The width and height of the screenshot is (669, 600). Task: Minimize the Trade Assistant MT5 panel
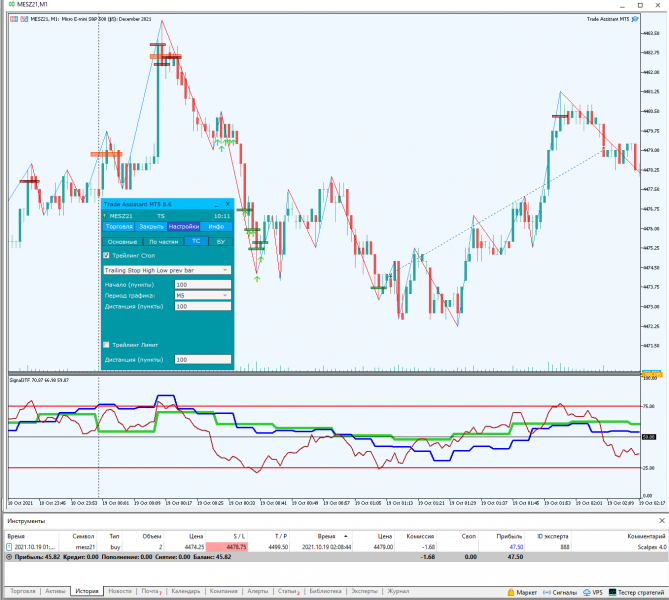[x=216, y=204]
